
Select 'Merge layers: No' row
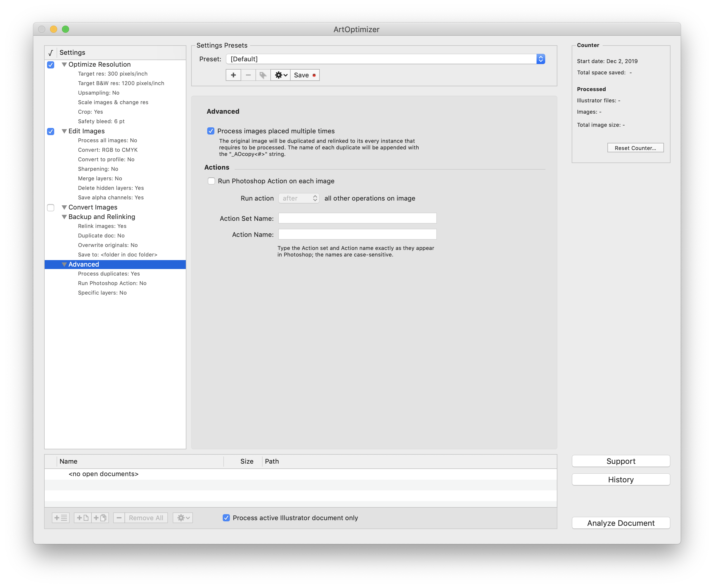coord(115,179)
